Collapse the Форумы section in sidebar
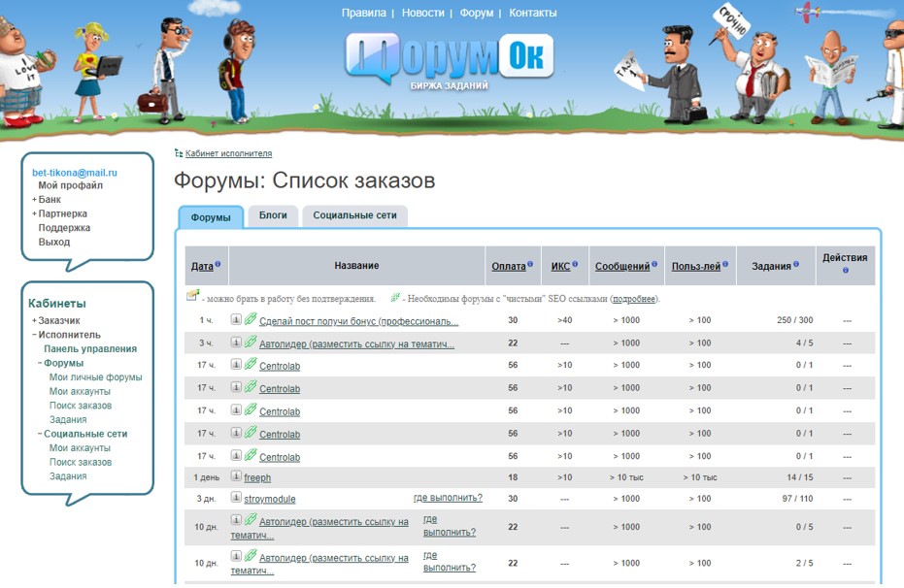This screenshot has width=904, height=588. pyautogui.click(x=40, y=364)
